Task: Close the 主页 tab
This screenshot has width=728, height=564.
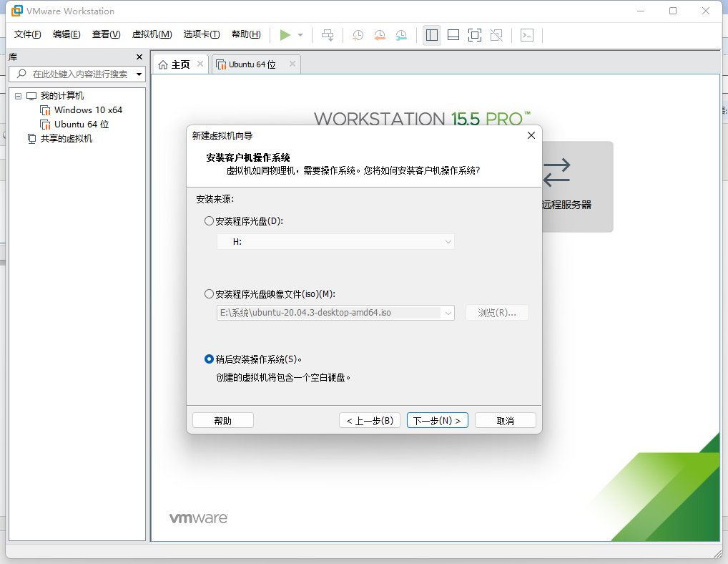Action: pos(200,64)
